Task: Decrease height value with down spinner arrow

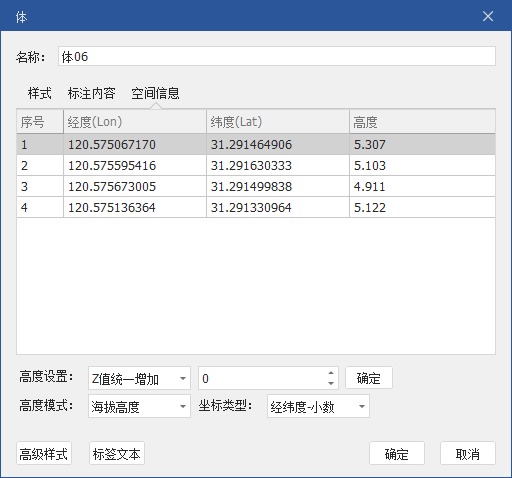Action: point(331,383)
